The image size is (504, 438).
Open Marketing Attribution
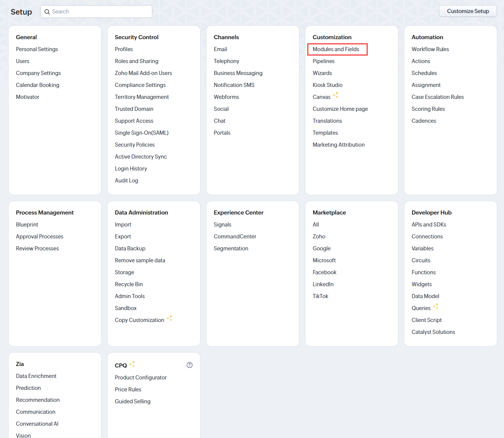(339, 145)
